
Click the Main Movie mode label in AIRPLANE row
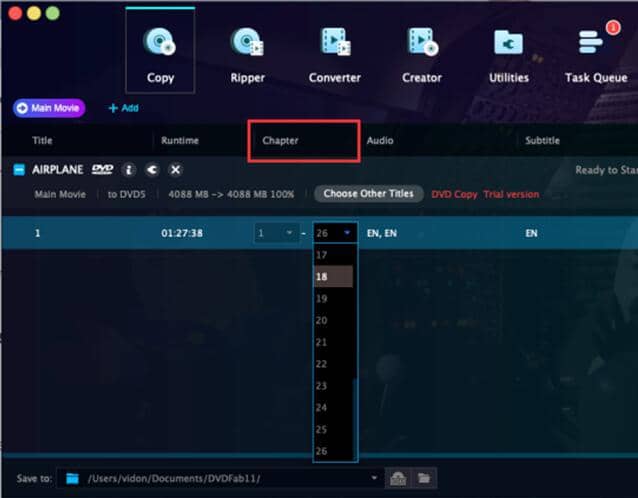point(60,194)
